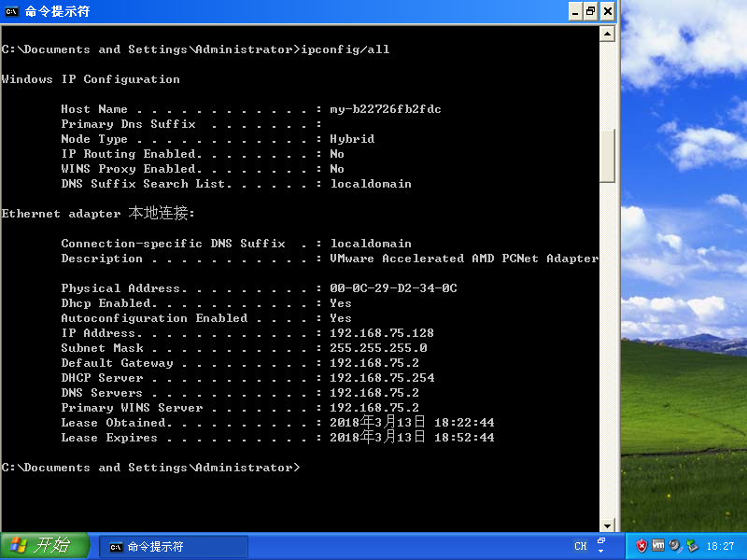The height and width of the screenshot is (560, 747).
Task: Click the typed ipconfig/all command text
Action: (x=345, y=49)
